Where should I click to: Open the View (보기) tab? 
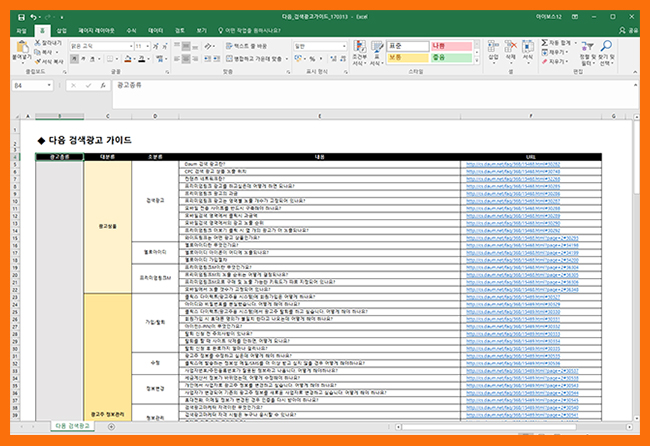tap(201, 31)
